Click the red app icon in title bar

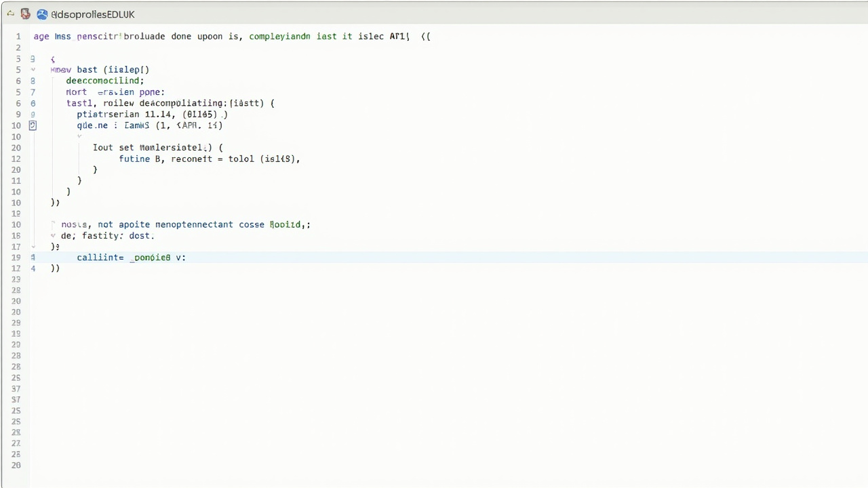(26, 14)
